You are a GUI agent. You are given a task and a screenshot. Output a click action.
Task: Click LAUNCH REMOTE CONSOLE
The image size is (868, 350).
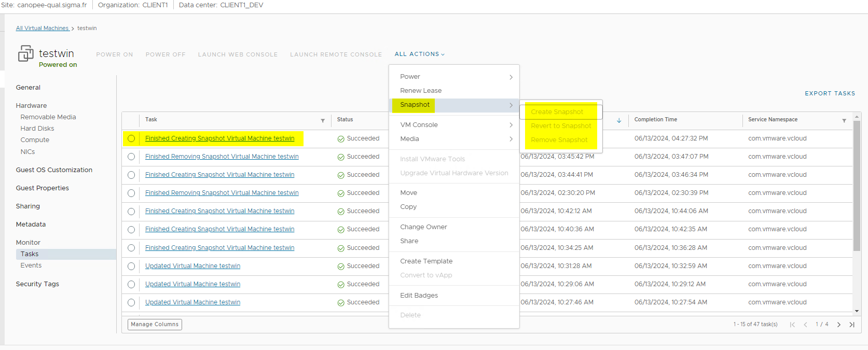336,54
